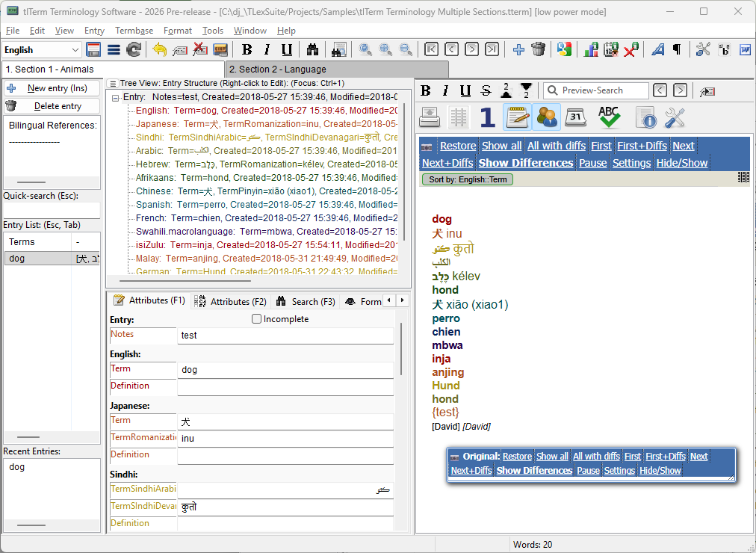This screenshot has height=553, width=756.
Task: Toggle italic in the main toolbar
Action: (267, 49)
